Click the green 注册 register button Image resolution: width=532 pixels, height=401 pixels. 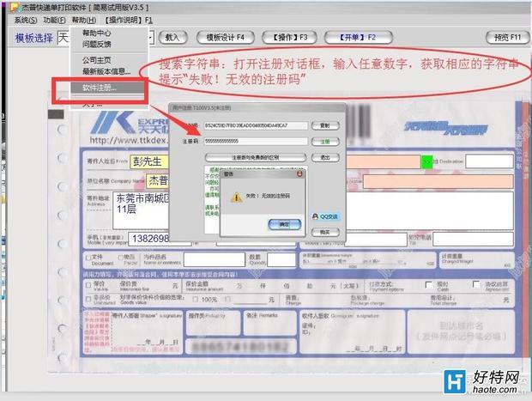pyautogui.click(x=325, y=142)
